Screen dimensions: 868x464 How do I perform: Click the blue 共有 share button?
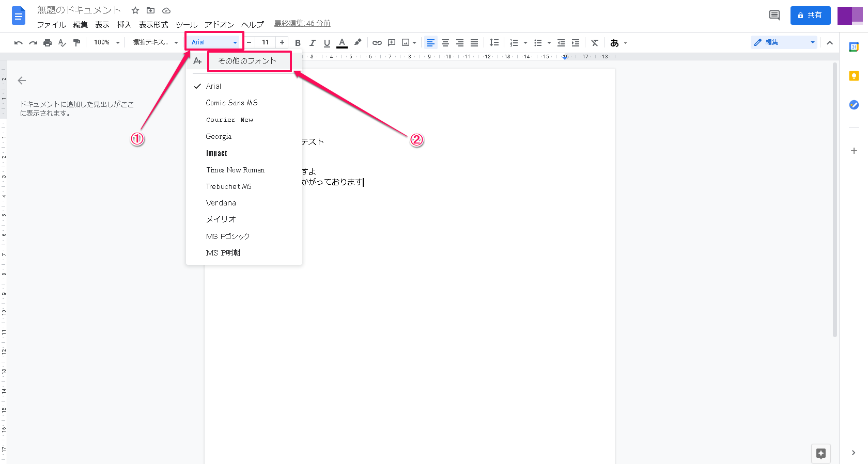(810, 15)
